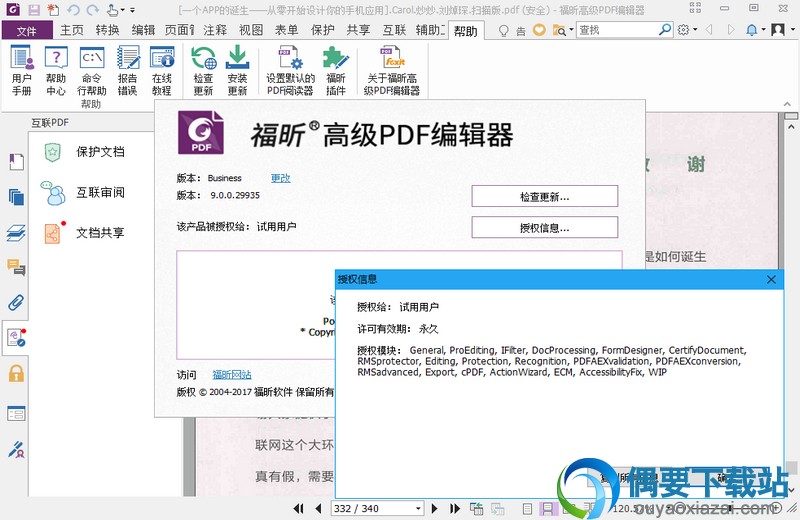Click the orange heart icon
The width and height of the screenshot is (800, 520).
click(539, 30)
